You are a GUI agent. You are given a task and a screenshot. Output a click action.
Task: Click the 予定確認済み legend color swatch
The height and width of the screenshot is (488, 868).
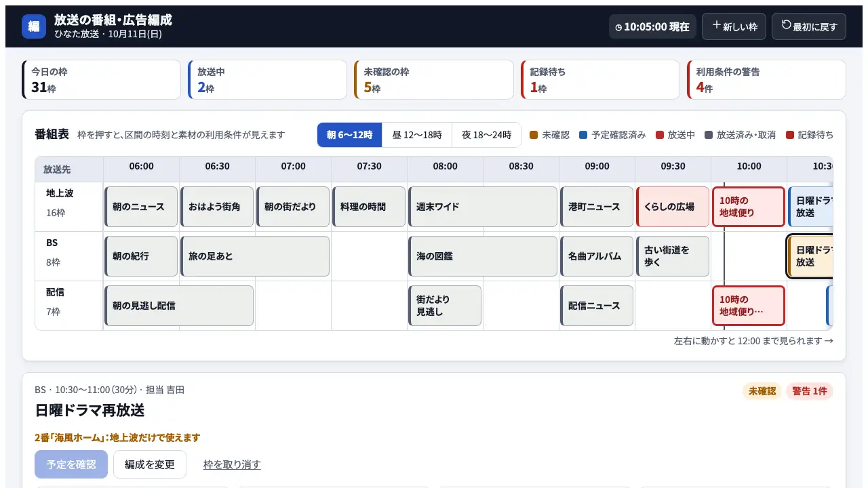click(583, 135)
